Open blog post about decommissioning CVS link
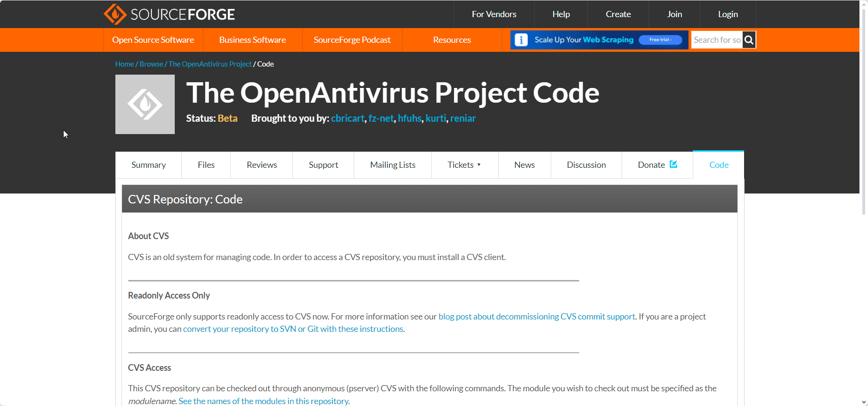868x406 pixels. click(x=537, y=317)
